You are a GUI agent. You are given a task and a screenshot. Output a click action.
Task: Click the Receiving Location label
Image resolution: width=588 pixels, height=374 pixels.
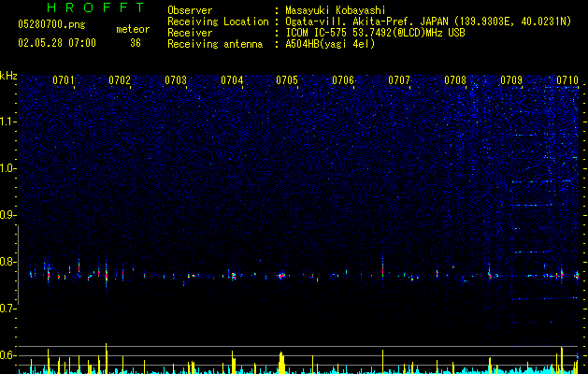pos(218,22)
